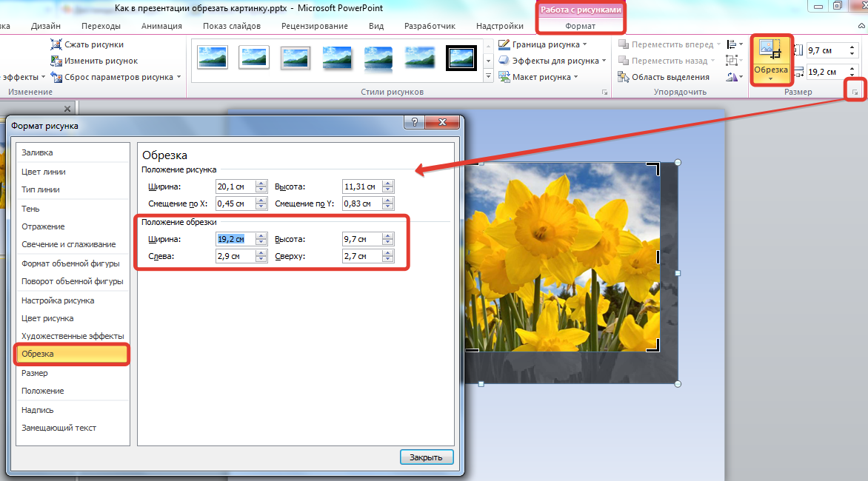Open the dropdown arrow under Обрезка
The height and width of the screenshot is (481, 868).
(x=771, y=79)
